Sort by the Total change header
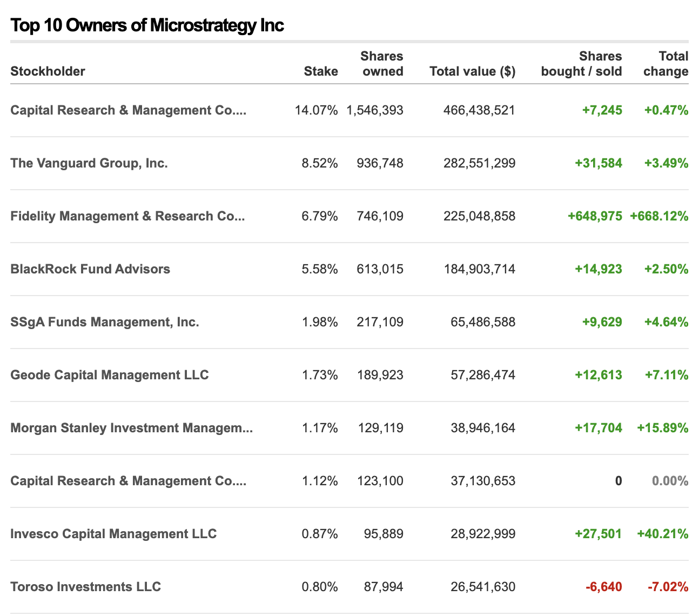This screenshot has width=699, height=616. 666,64
